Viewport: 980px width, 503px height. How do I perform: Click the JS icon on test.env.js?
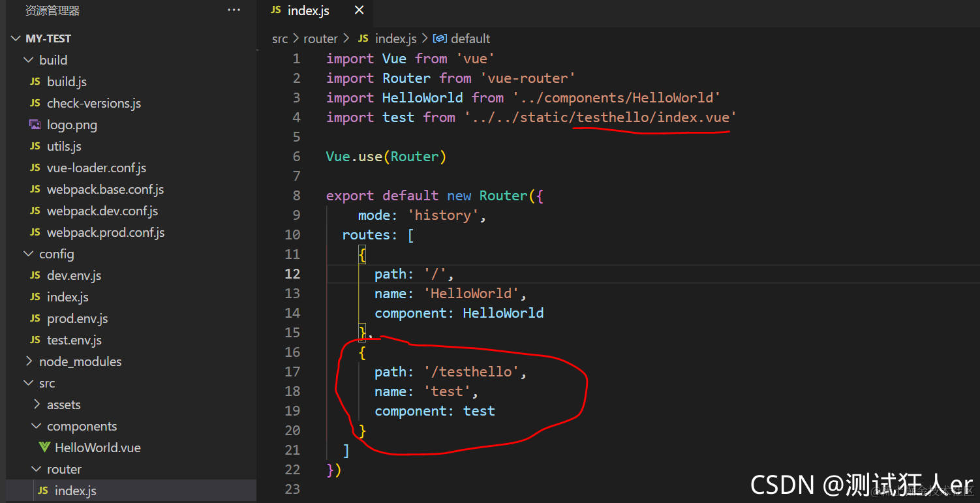point(35,340)
